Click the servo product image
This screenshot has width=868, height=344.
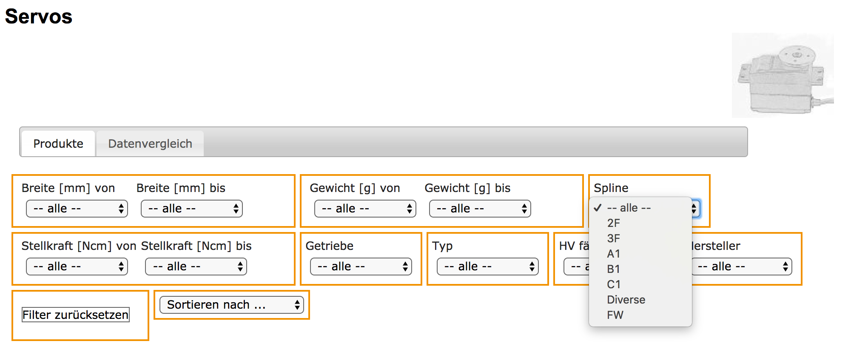(x=783, y=75)
